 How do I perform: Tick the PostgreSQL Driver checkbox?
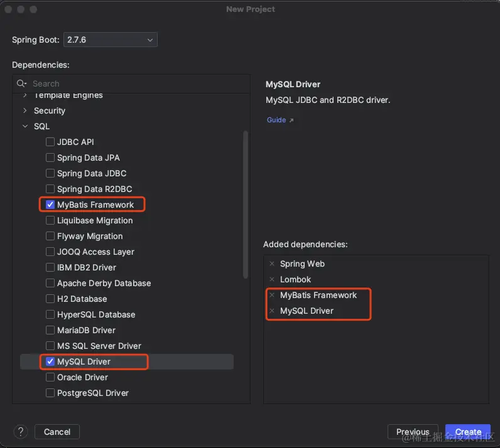50,393
